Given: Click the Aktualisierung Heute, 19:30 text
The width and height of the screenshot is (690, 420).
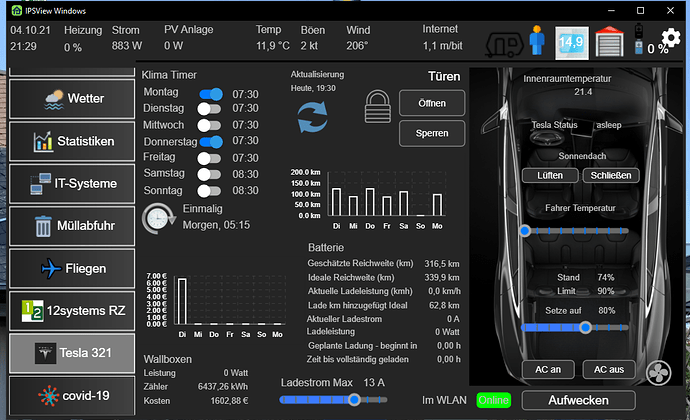Looking at the screenshot, I should coord(313,88).
